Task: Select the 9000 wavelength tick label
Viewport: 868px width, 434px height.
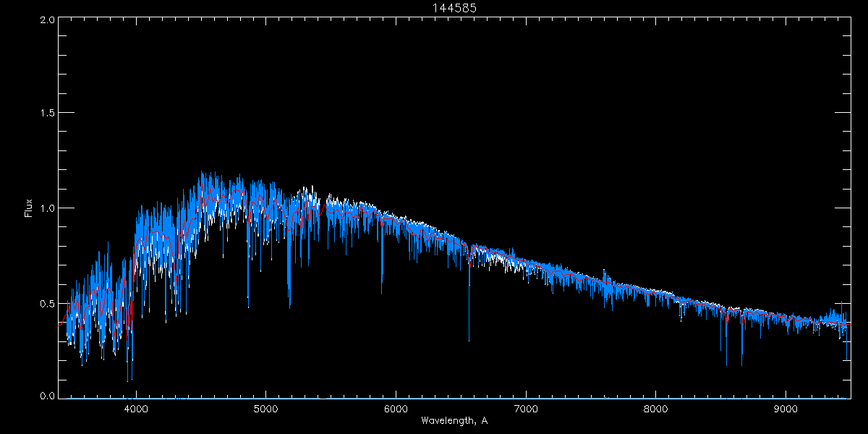Action: [786, 409]
